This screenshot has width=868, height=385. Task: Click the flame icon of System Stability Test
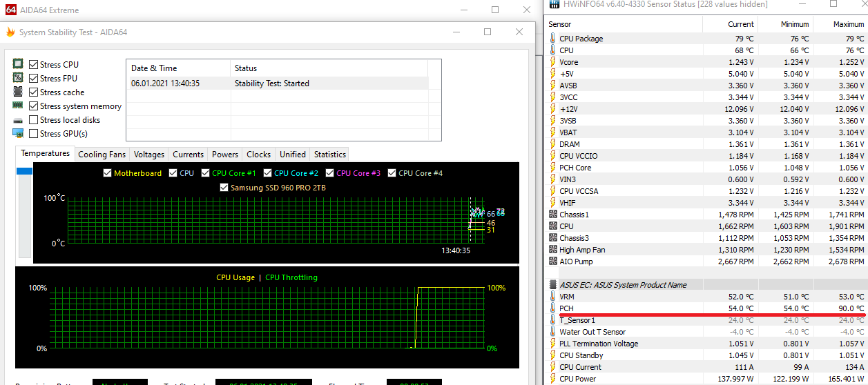[x=10, y=32]
